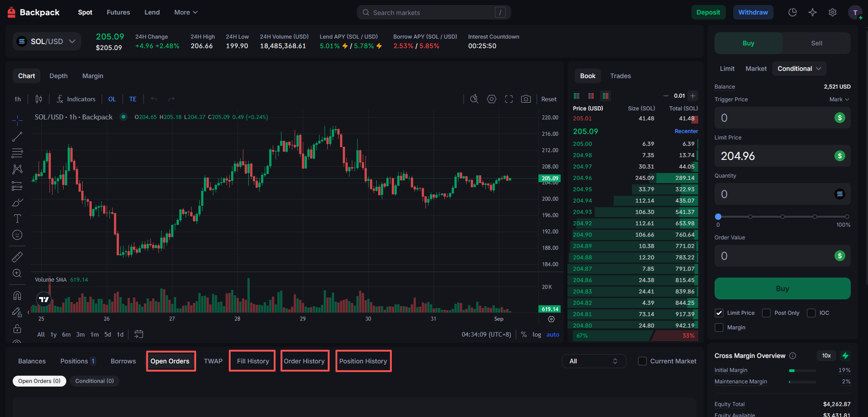
Task: Switch to the Fill History tab
Action: tap(253, 361)
